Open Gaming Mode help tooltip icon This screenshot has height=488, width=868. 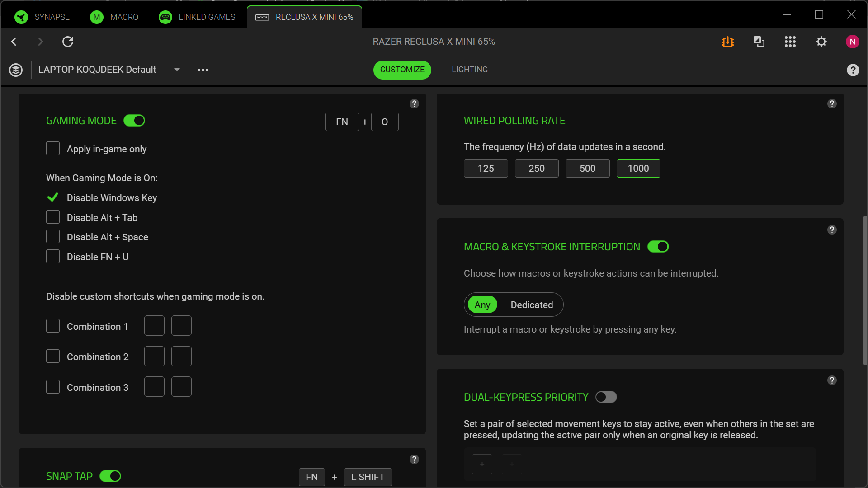click(x=414, y=104)
